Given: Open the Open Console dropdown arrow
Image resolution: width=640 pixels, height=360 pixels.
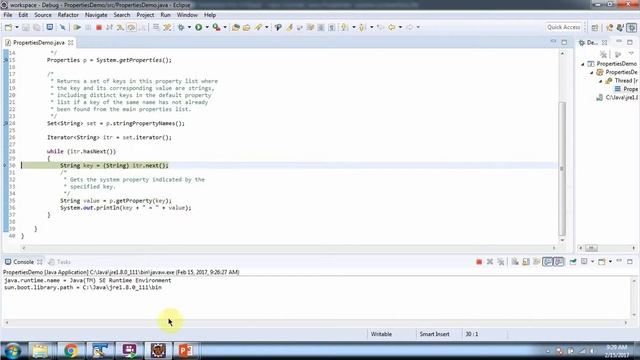Looking at the screenshot, I should pos(610,262).
